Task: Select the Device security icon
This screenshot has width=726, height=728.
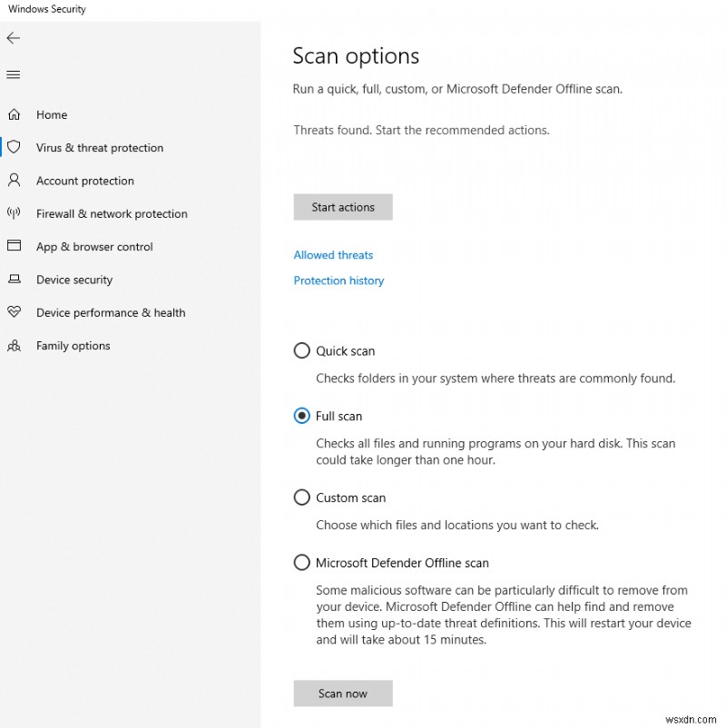Action: (14, 280)
